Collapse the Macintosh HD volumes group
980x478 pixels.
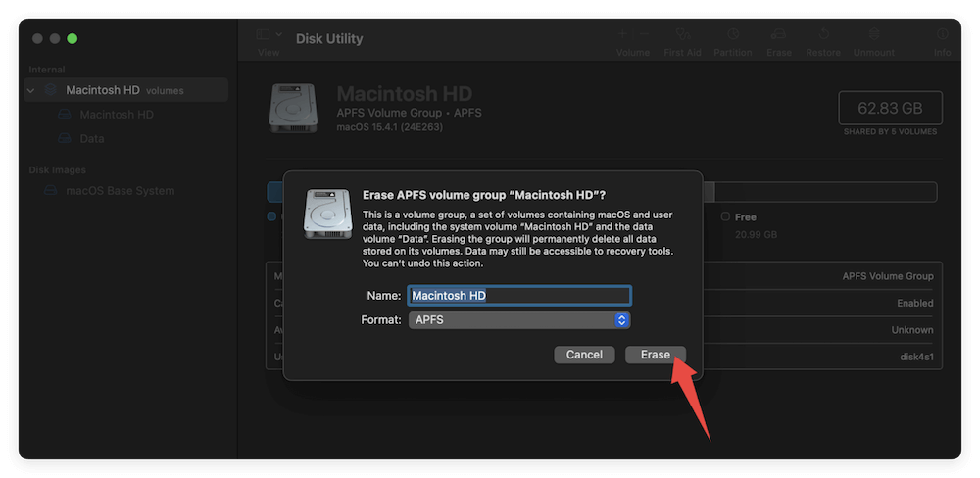(30, 90)
